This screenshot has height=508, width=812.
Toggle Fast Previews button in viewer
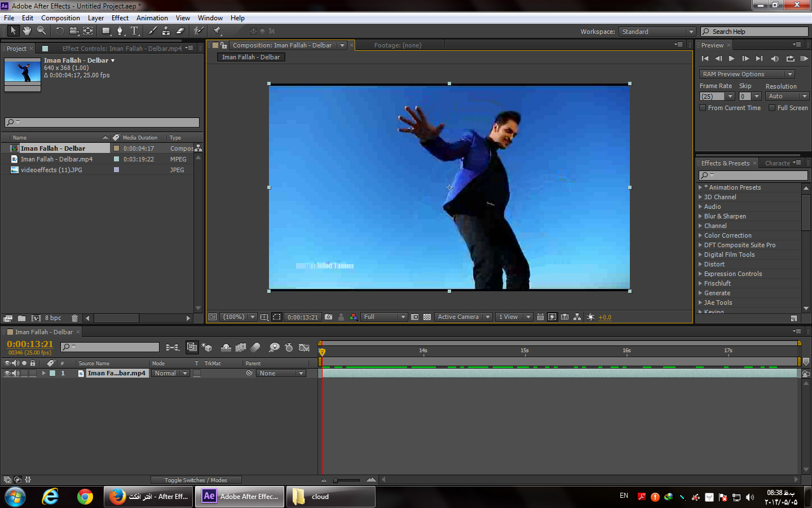pyautogui.click(x=552, y=317)
